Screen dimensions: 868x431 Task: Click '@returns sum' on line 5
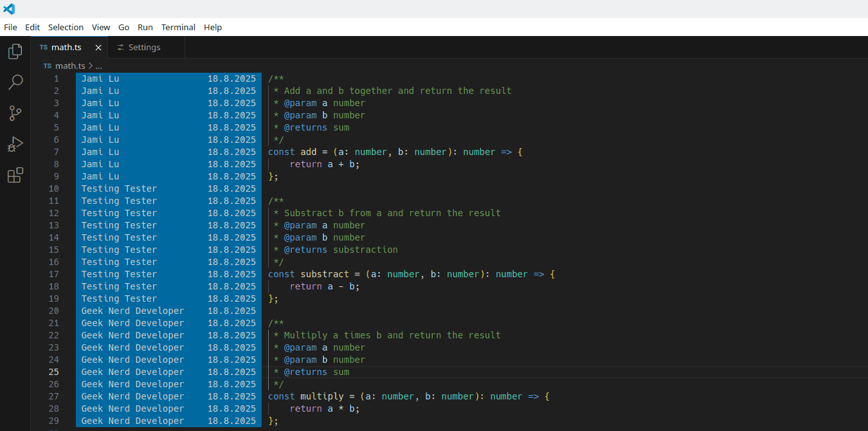311,127
